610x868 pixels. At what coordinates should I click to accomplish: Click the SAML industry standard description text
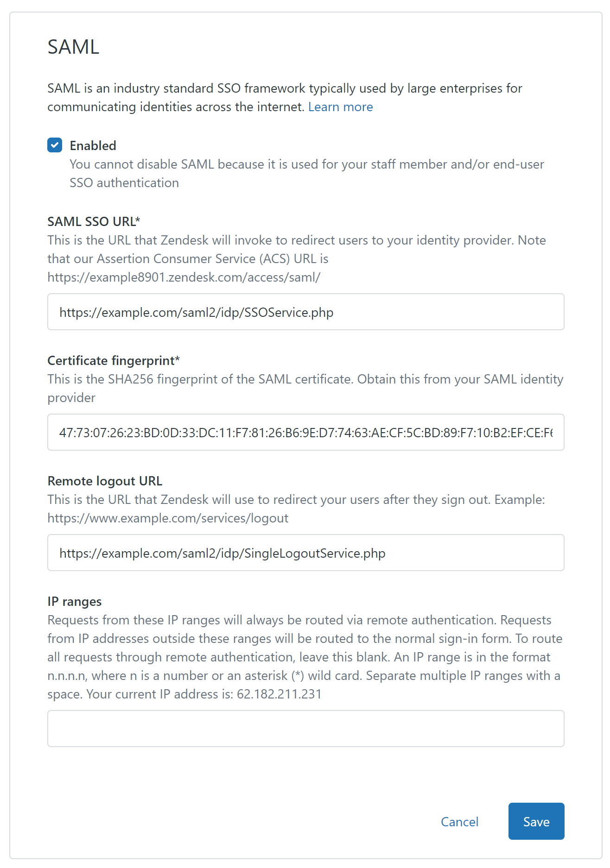point(285,88)
